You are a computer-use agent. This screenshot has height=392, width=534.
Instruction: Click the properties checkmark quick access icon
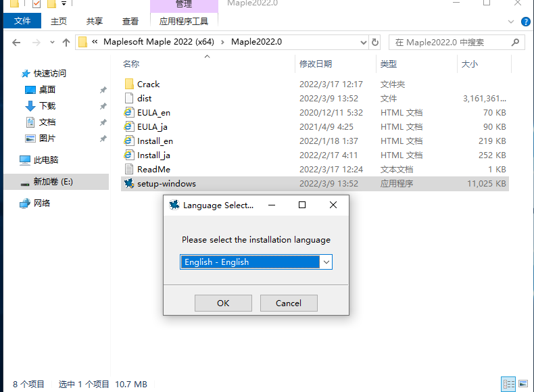37,4
